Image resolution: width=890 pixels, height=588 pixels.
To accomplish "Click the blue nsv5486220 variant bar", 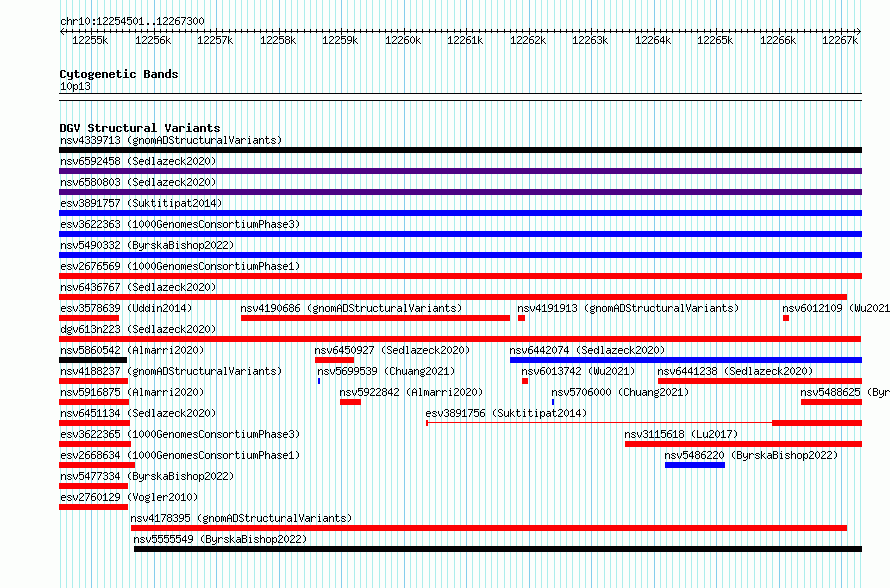I will (695, 465).
